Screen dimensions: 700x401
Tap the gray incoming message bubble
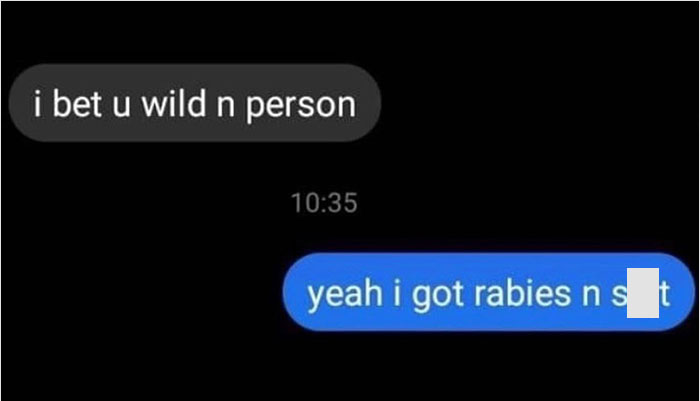tap(195, 103)
